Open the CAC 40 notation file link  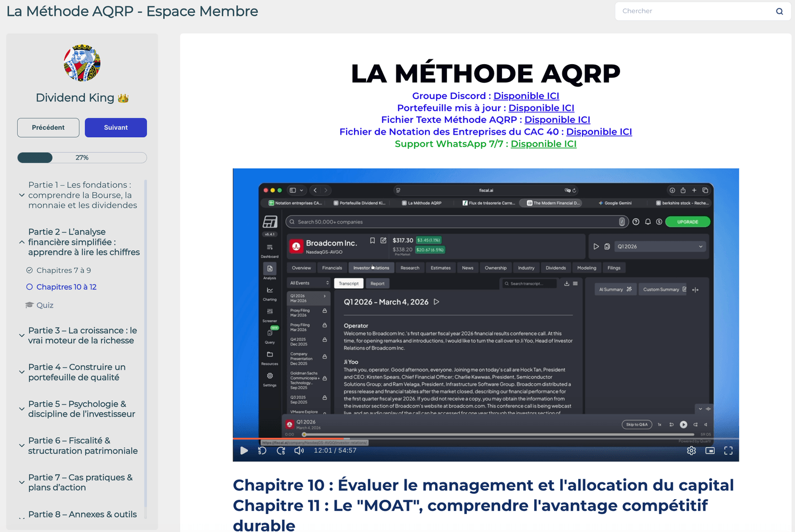[x=599, y=132]
